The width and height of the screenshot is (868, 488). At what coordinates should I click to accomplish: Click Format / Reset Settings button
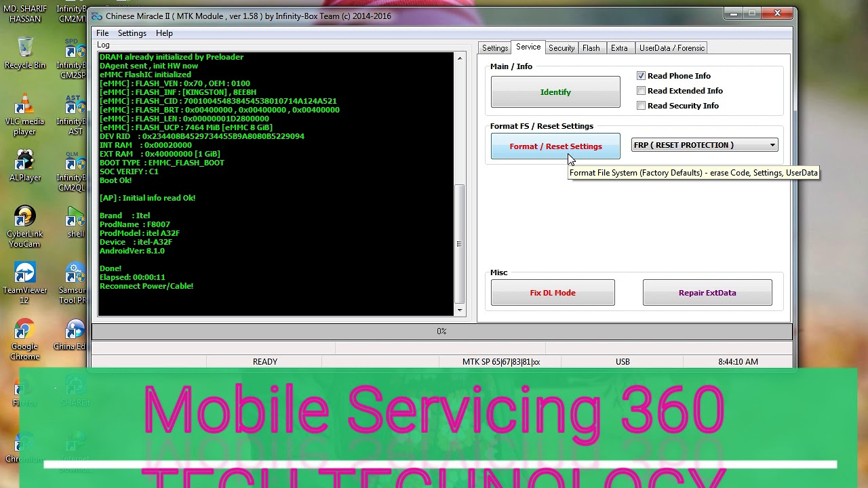[555, 146]
